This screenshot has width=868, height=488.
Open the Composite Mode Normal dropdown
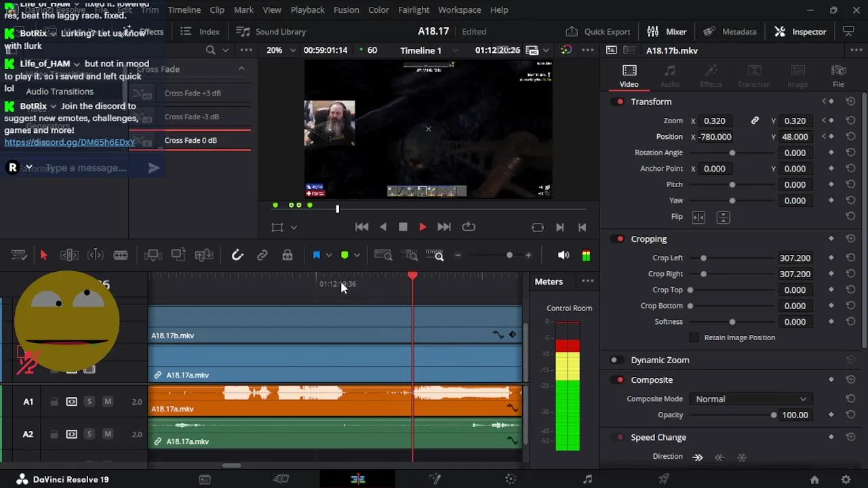751,399
